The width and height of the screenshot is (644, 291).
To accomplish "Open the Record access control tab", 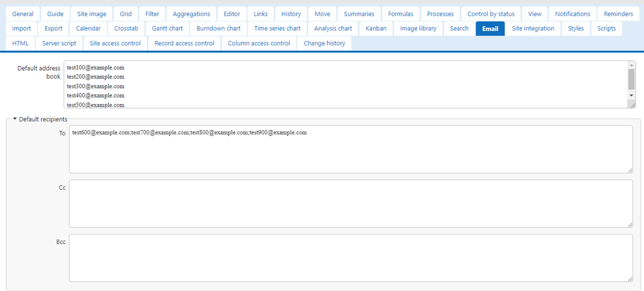I will [184, 43].
